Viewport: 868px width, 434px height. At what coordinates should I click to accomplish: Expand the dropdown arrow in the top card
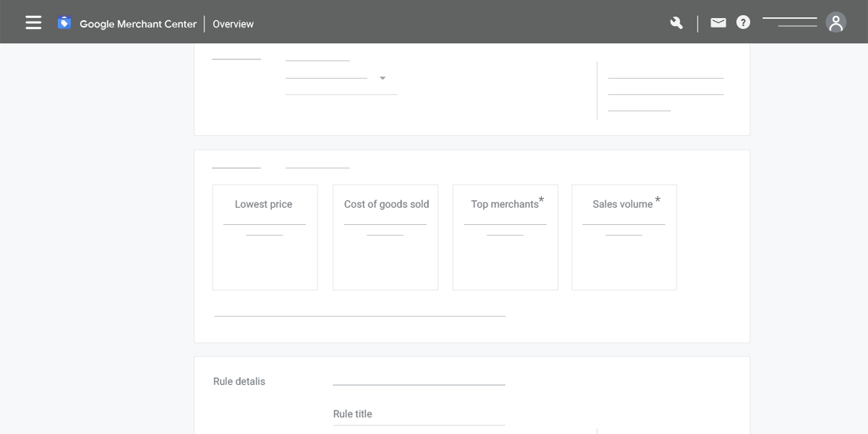(x=383, y=78)
